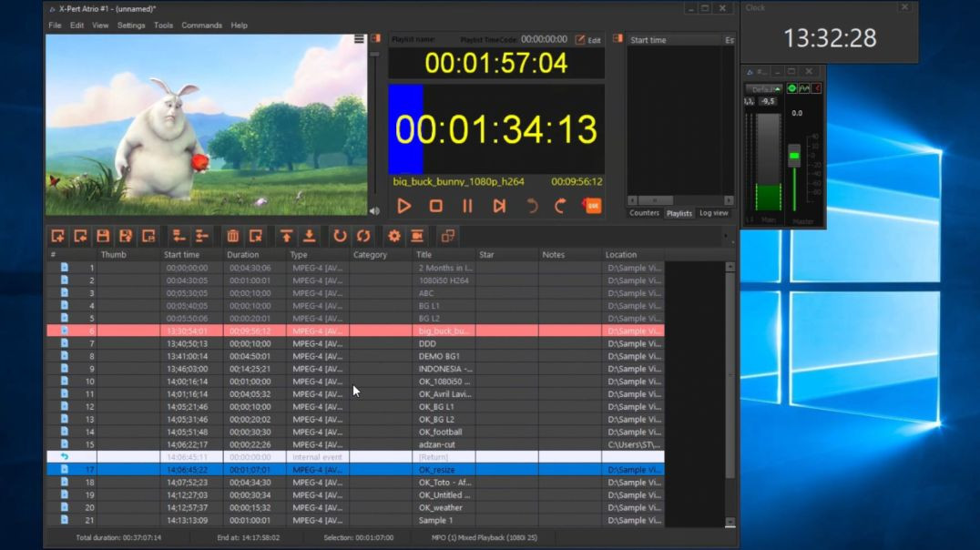Viewport: 980px width, 550px height.
Task: Start playback with the Play button
Action: click(404, 206)
